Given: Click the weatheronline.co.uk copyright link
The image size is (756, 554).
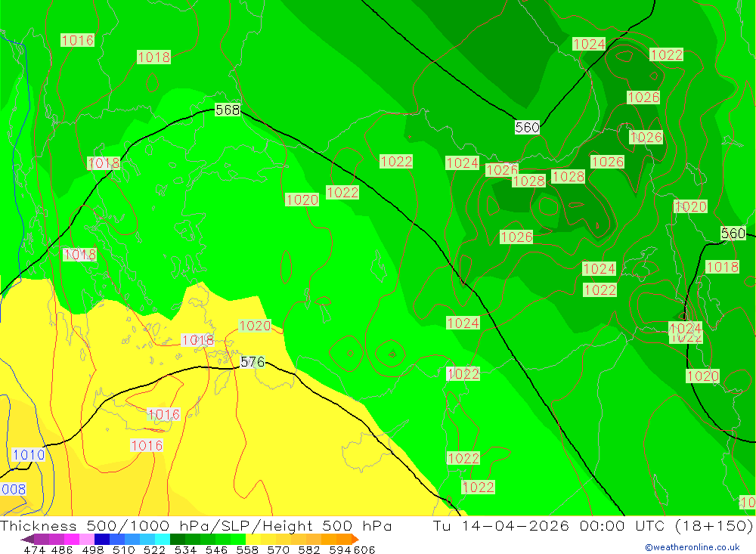Looking at the screenshot, I should tap(692, 547).
